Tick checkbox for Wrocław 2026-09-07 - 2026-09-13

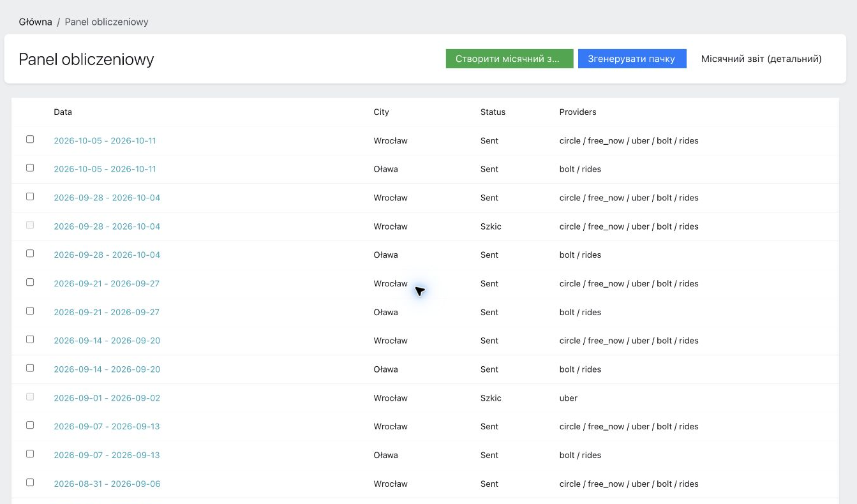pos(30,425)
